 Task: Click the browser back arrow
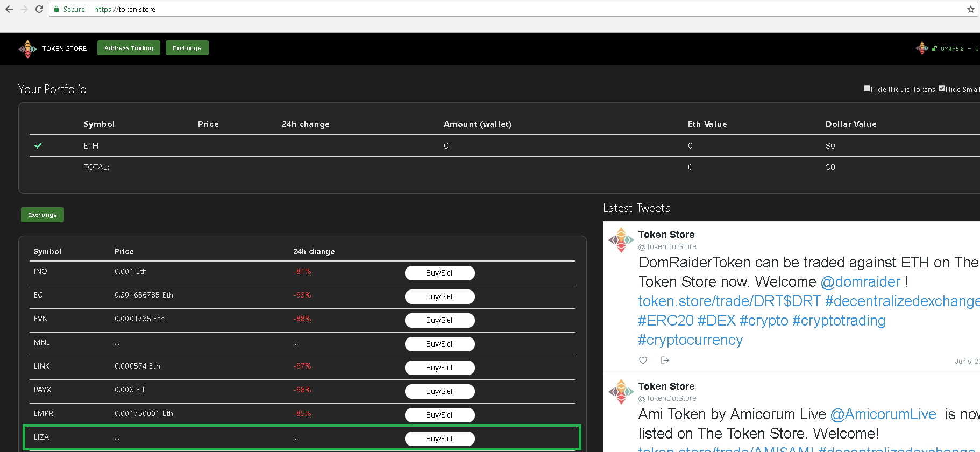(x=9, y=9)
